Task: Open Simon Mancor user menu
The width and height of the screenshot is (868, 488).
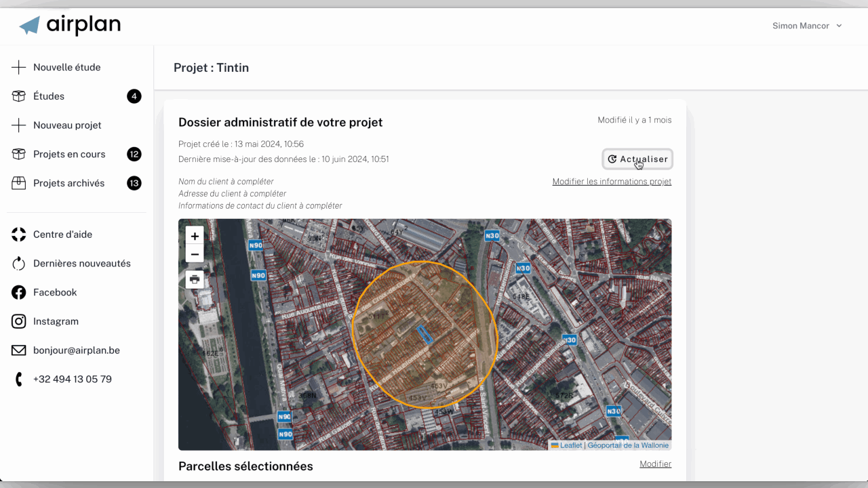Action: click(807, 26)
